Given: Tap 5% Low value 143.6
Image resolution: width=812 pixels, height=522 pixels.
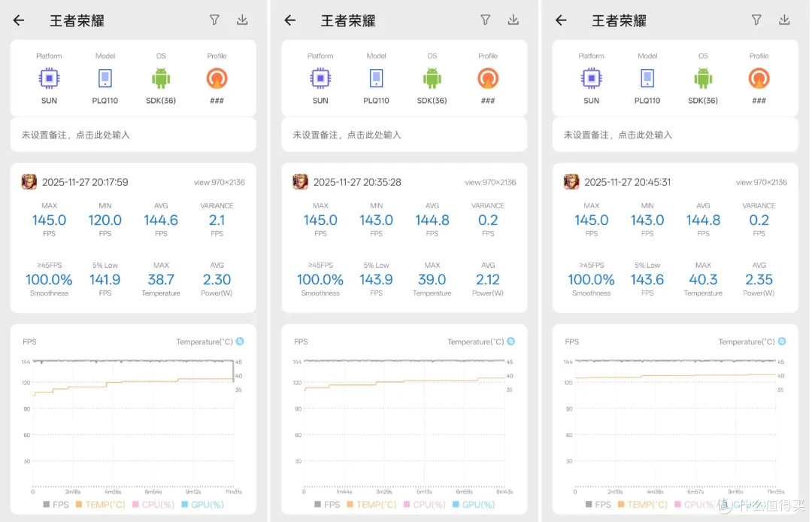Looking at the screenshot, I should pos(647,280).
